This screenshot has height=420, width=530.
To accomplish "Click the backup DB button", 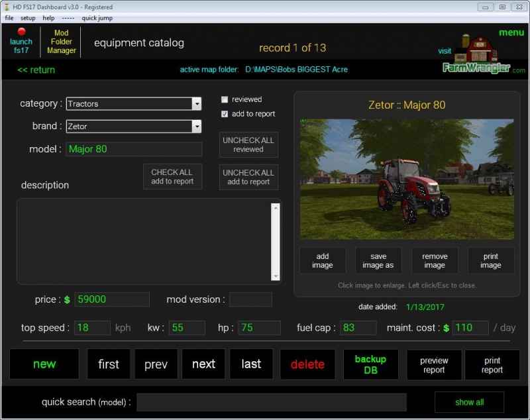I will click(x=370, y=364).
